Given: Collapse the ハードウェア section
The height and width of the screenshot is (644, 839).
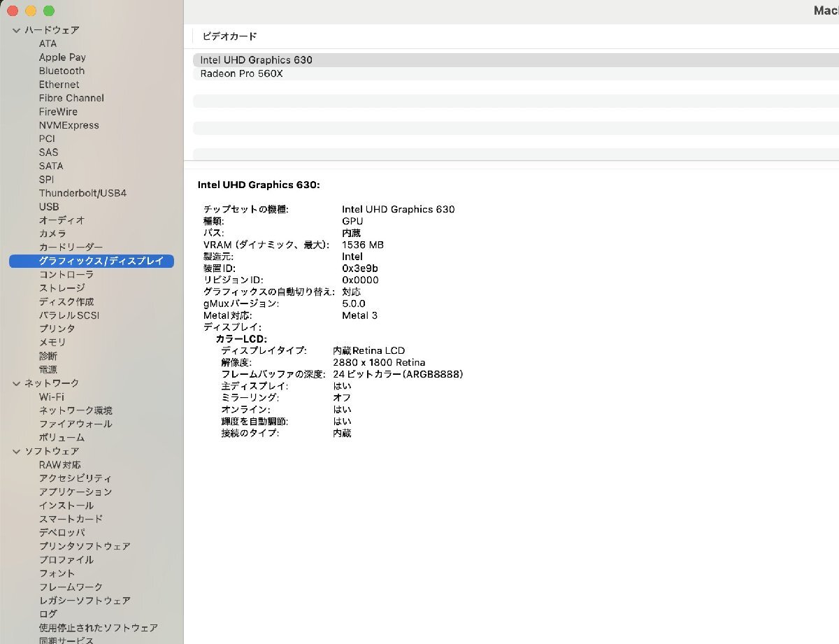Looking at the screenshot, I should point(16,30).
